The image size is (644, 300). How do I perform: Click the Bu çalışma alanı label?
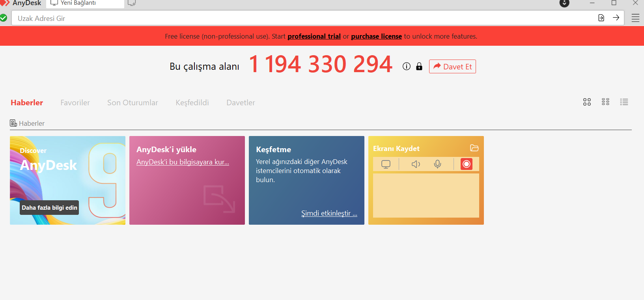204,67
